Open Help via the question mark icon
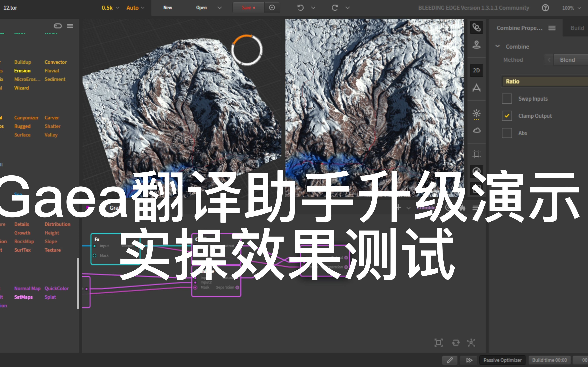Screen dimensions: 588x367 point(545,7)
